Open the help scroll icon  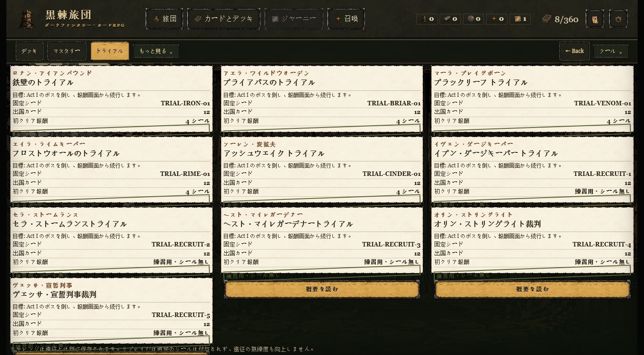(x=595, y=19)
